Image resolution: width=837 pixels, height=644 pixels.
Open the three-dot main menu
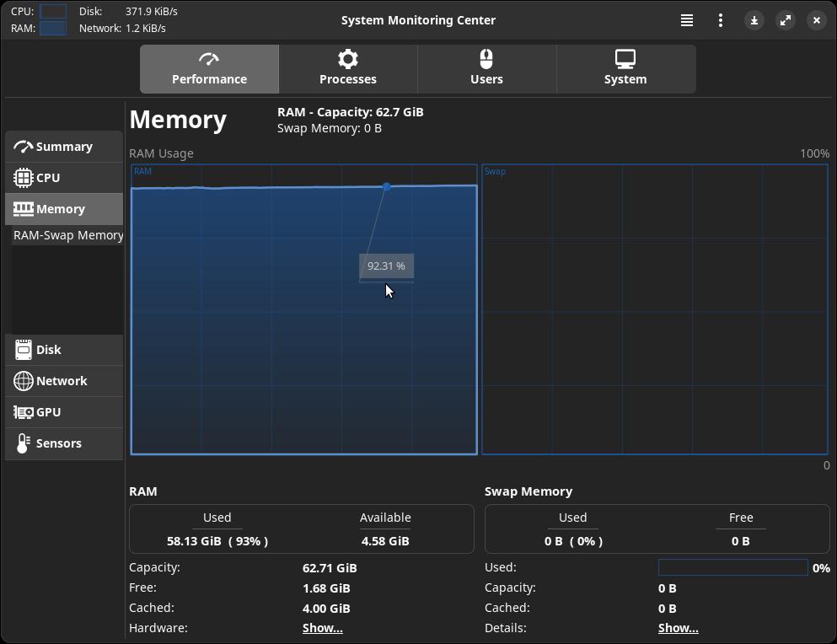pos(721,20)
